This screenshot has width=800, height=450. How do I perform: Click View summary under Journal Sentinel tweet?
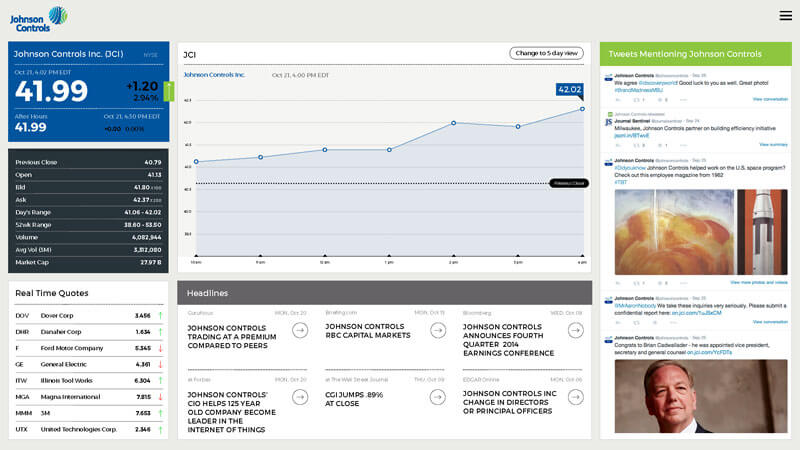click(773, 144)
